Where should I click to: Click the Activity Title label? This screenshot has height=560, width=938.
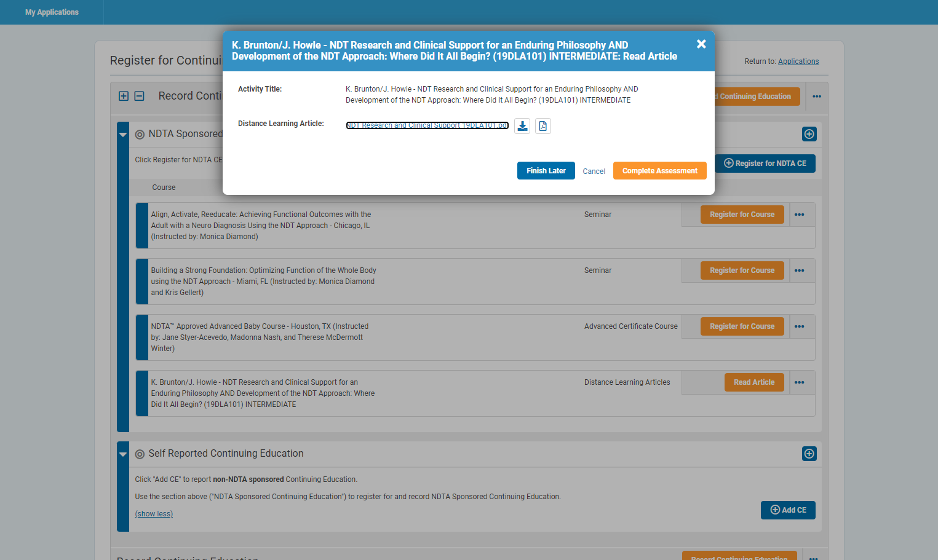point(260,89)
